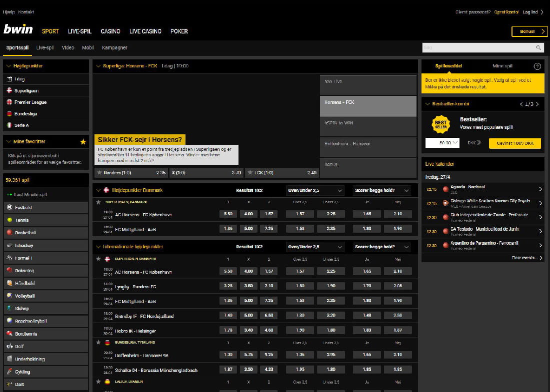Open the betting slip help icon

point(537,66)
